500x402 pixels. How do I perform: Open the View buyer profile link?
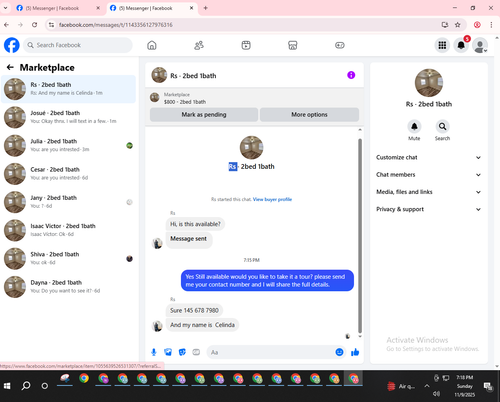272,199
